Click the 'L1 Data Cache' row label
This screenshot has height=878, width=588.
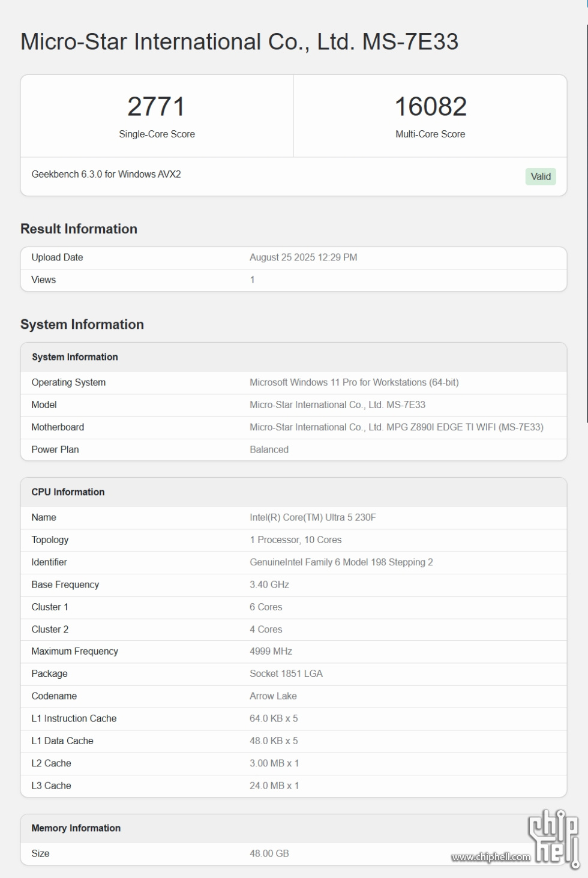(62, 741)
